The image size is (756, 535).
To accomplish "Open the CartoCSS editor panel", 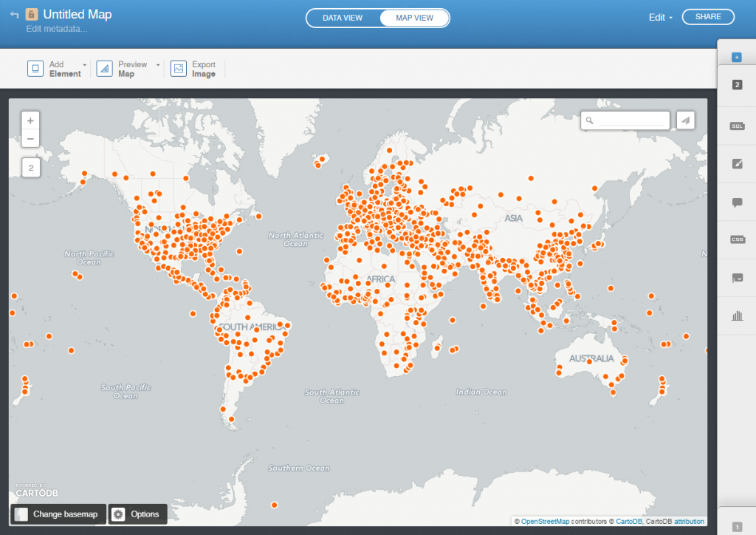I will 736,239.
